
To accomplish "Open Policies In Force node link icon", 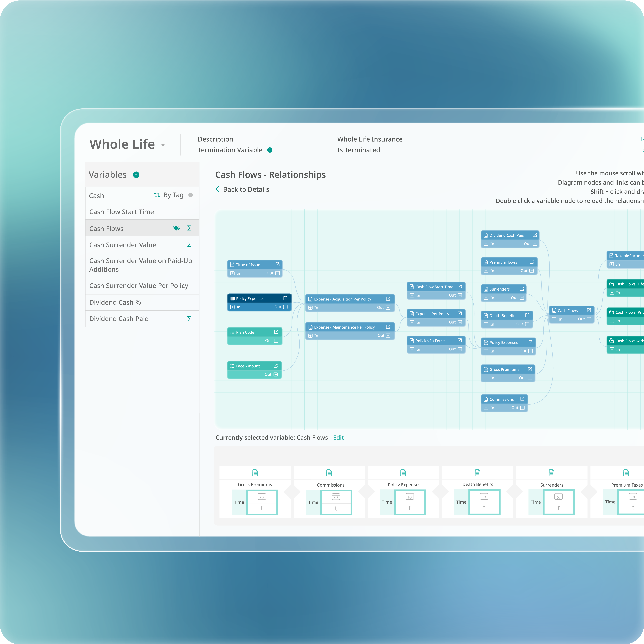I will 460,340.
